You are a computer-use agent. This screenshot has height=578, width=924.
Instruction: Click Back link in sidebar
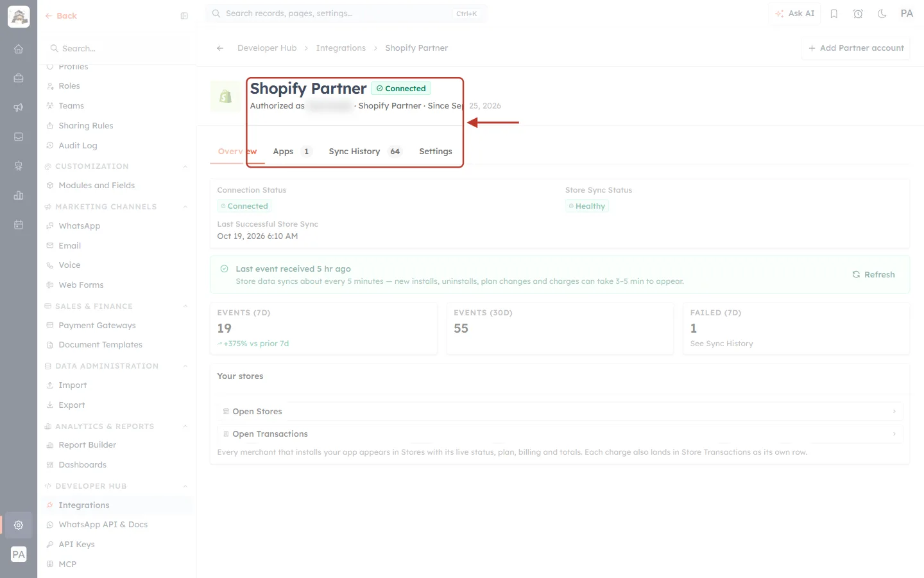pos(61,16)
